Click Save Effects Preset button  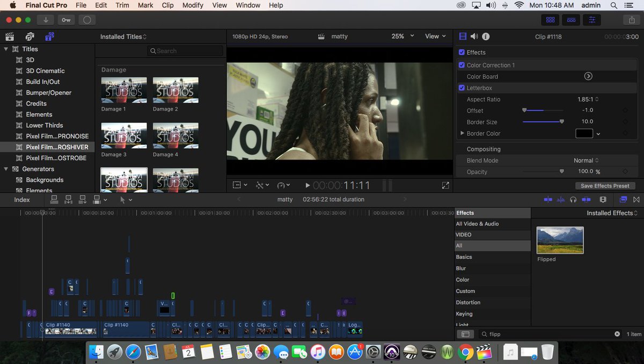point(605,186)
